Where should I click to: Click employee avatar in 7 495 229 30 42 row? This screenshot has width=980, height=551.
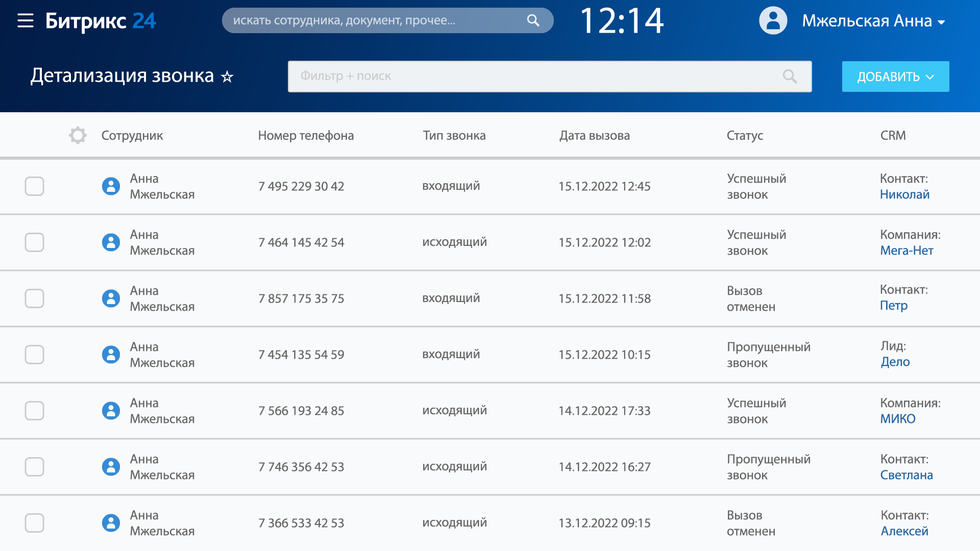(111, 186)
